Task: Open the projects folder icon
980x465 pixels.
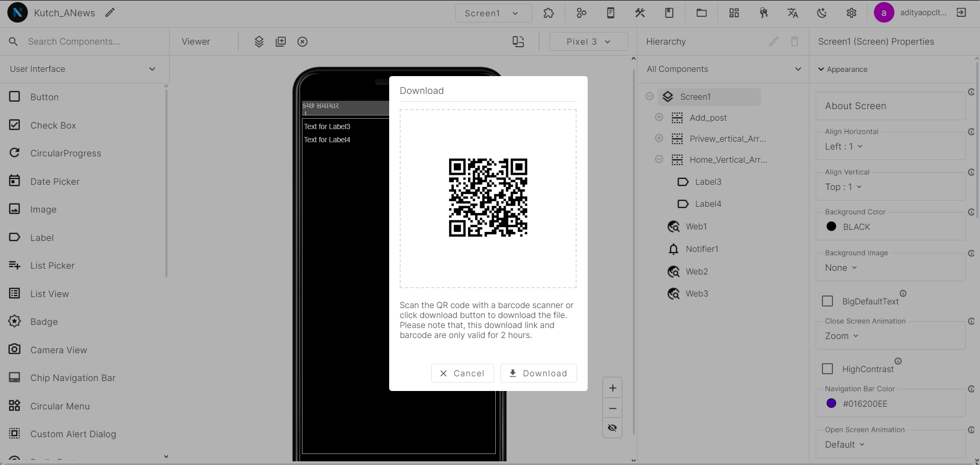Action: [x=702, y=13]
